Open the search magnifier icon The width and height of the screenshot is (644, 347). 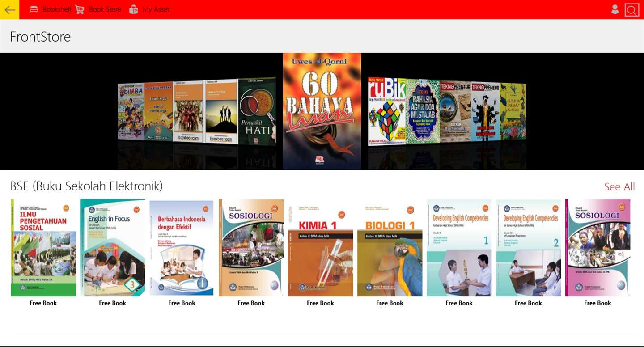(632, 9)
